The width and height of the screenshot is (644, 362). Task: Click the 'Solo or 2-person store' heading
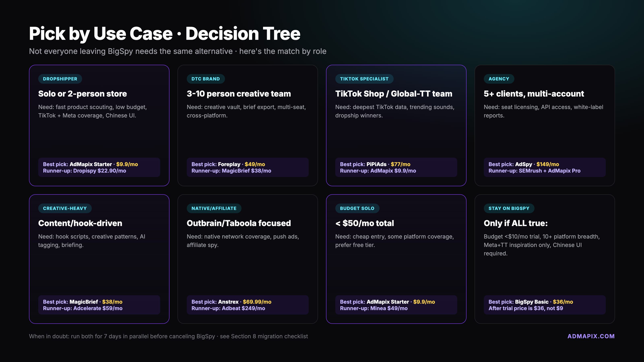83,94
